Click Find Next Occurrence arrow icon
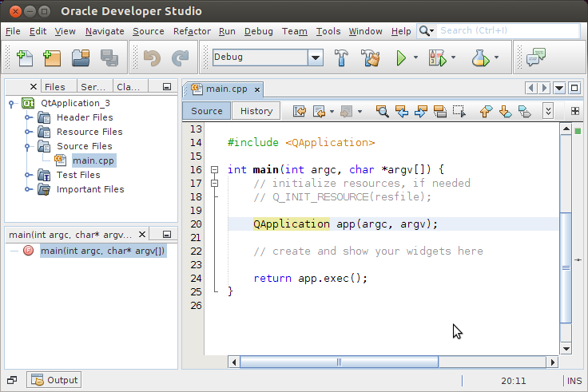The width and height of the screenshot is (588, 392). tap(421, 111)
